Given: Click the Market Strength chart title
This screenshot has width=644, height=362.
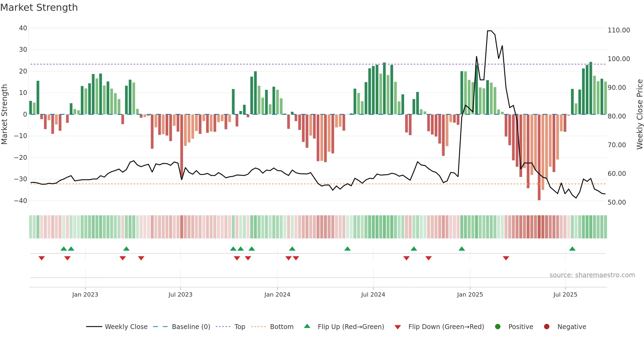Looking at the screenshot, I should click(39, 8).
